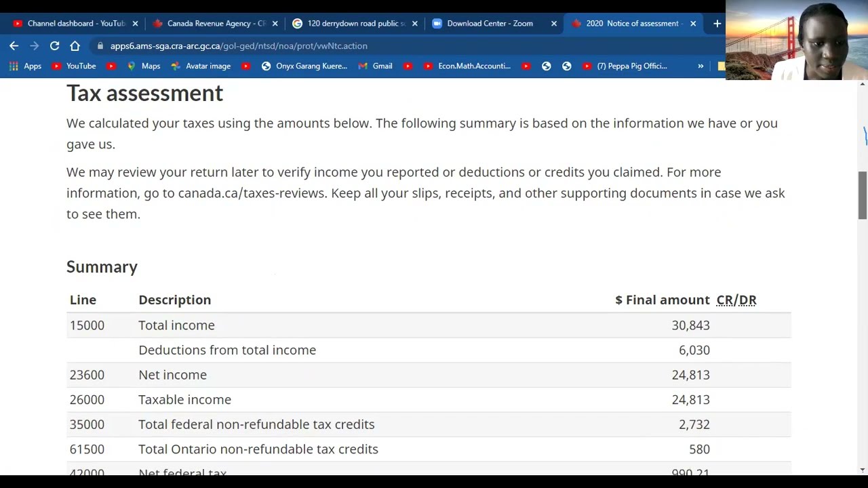Click the second globe bookmark icon before Peppa Pig
The image size is (868, 488).
(x=566, y=66)
